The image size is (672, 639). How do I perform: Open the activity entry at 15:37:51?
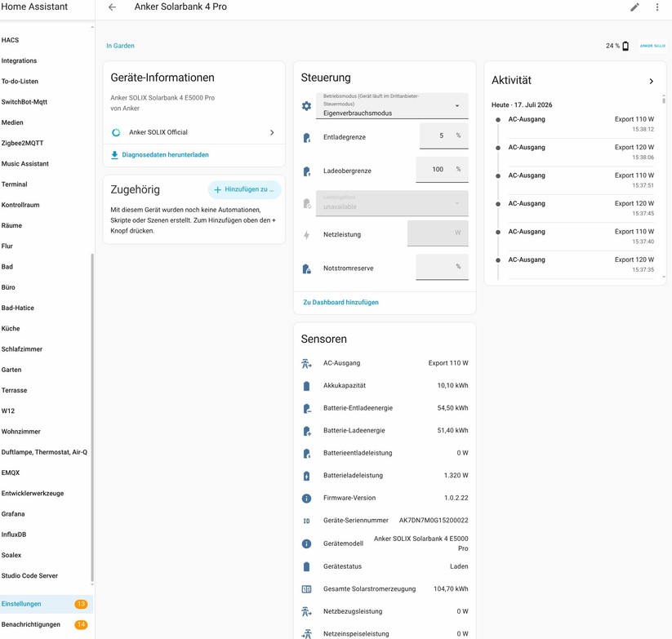(x=575, y=180)
